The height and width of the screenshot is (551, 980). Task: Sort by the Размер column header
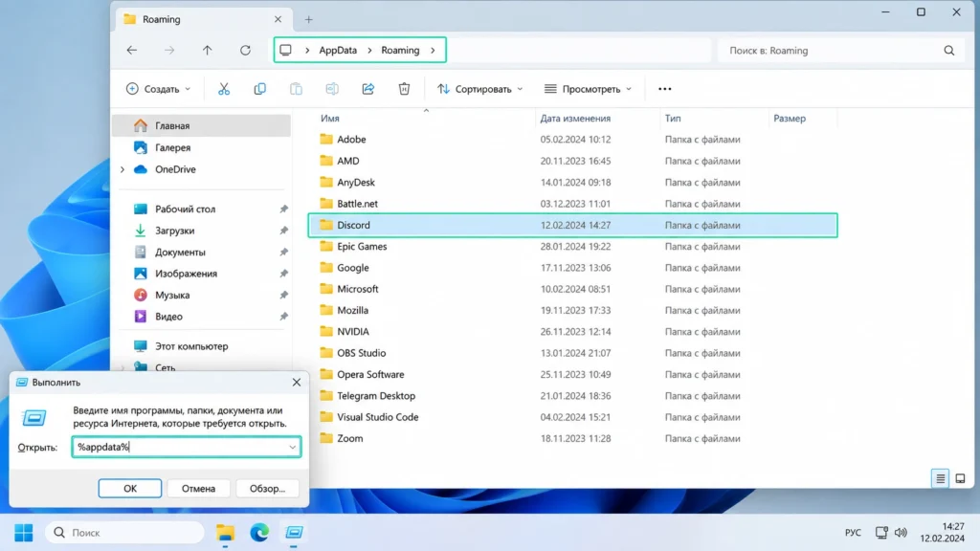(790, 118)
